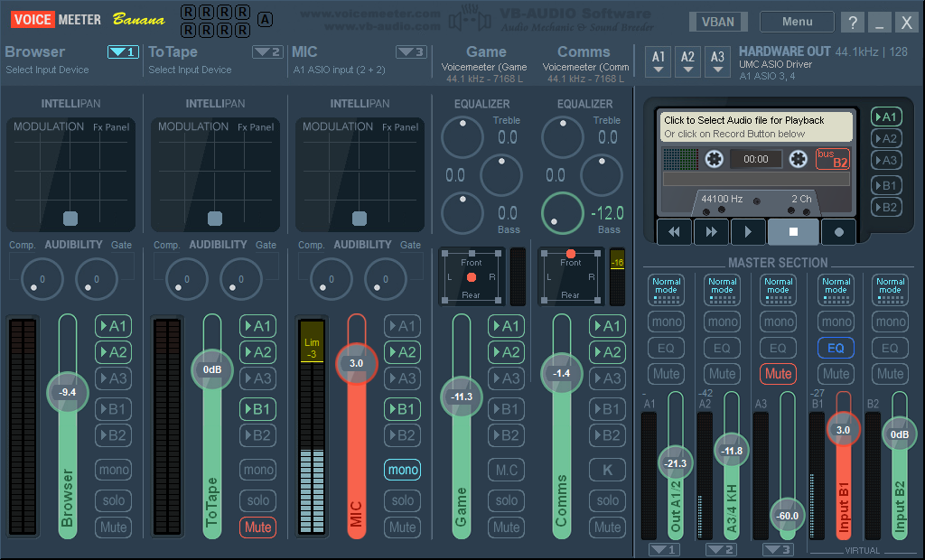Toggle cassette recorder A3 output
This screenshot has height=560, width=925.
click(886, 160)
